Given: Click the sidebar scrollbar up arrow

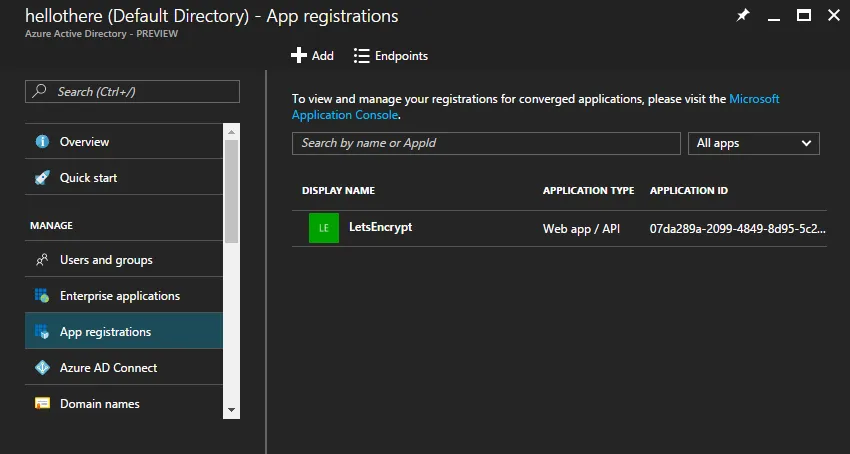Looking at the screenshot, I should tap(231, 132).
